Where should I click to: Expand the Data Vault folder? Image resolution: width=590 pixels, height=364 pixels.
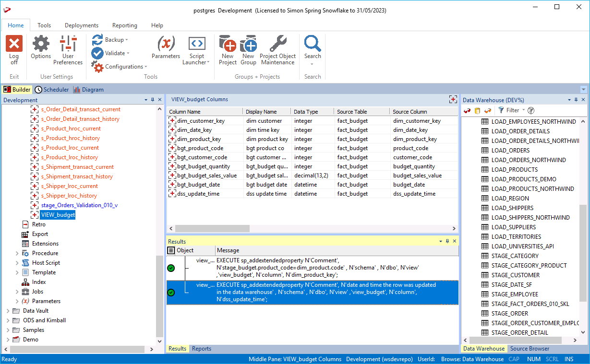click(x=8, y=311)
